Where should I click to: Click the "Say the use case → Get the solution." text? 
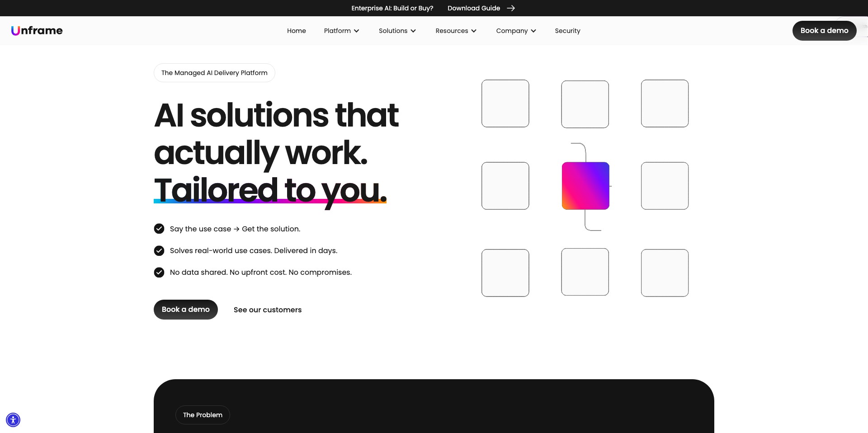point(235,229)
